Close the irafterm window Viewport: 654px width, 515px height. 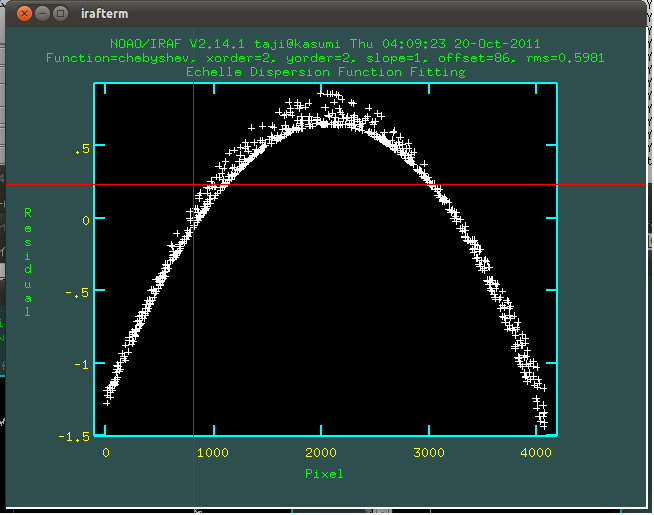(23, 14)
